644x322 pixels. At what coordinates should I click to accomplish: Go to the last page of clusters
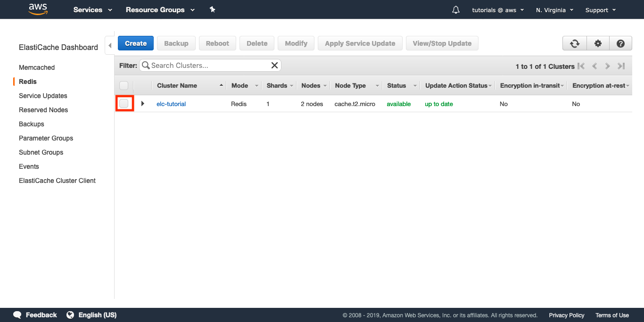[x=621, y=66]
